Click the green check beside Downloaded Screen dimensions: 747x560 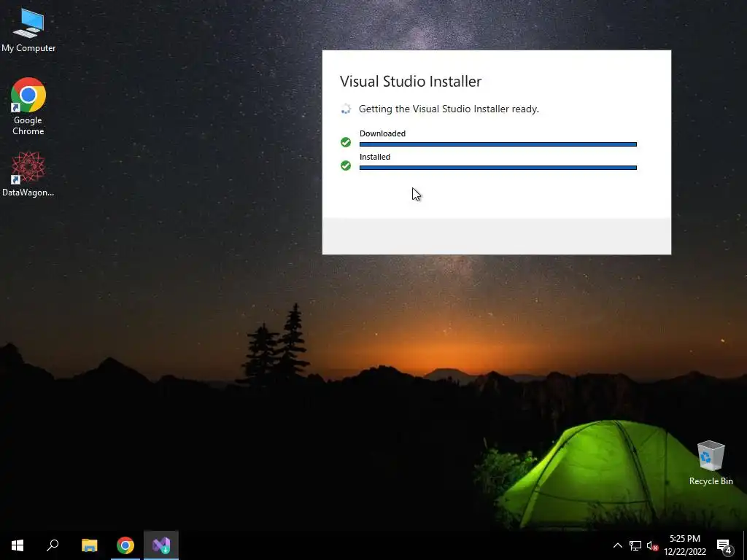coord(346,142)
